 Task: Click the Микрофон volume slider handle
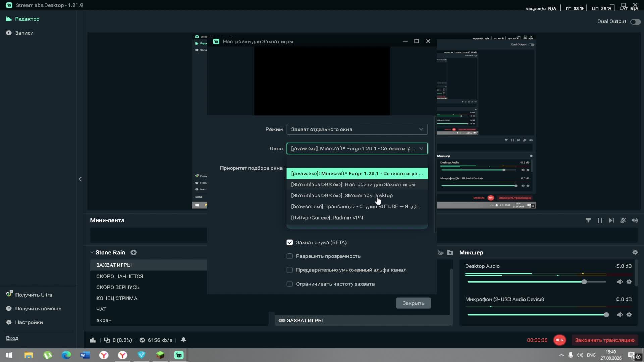pyautogui.click(x=606, y=315)
